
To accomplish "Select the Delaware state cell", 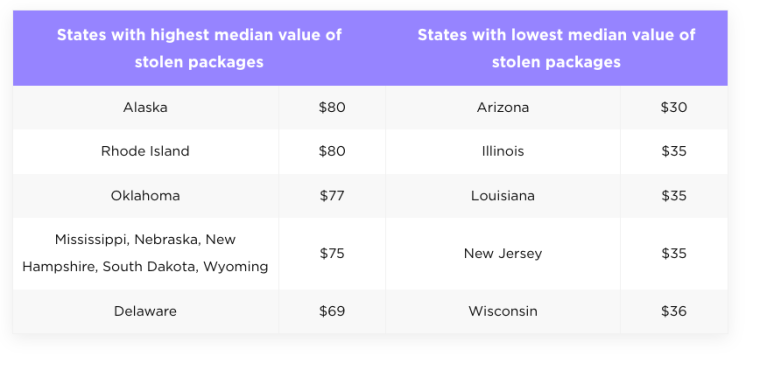I will [x=145, y=311].
